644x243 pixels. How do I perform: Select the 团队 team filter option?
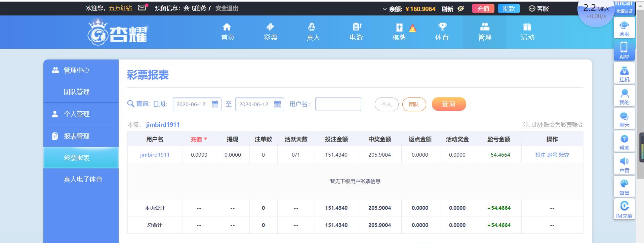pos(414,104)
